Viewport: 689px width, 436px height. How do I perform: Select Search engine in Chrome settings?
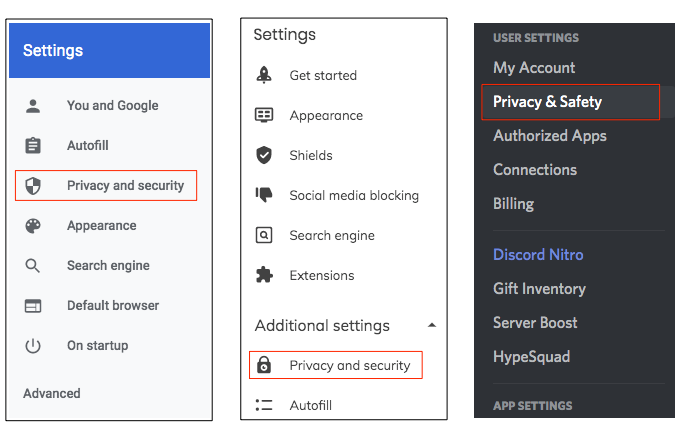tap(108, 266)
